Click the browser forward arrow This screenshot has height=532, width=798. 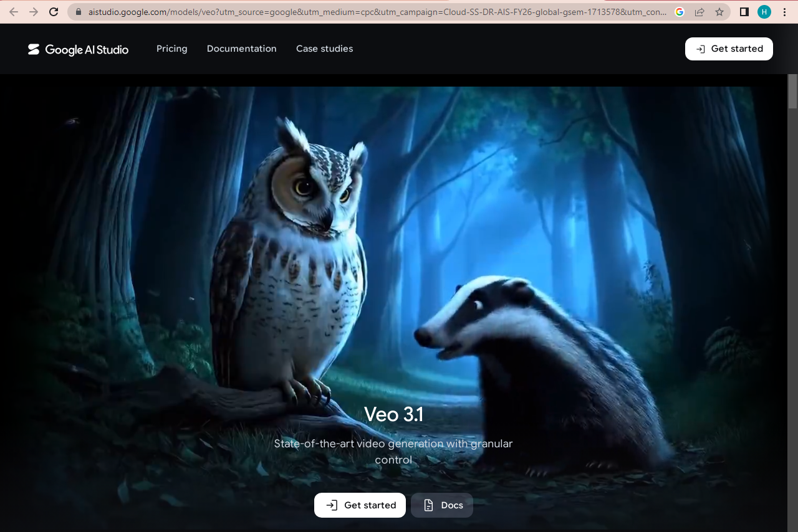(x=34, y=12)
